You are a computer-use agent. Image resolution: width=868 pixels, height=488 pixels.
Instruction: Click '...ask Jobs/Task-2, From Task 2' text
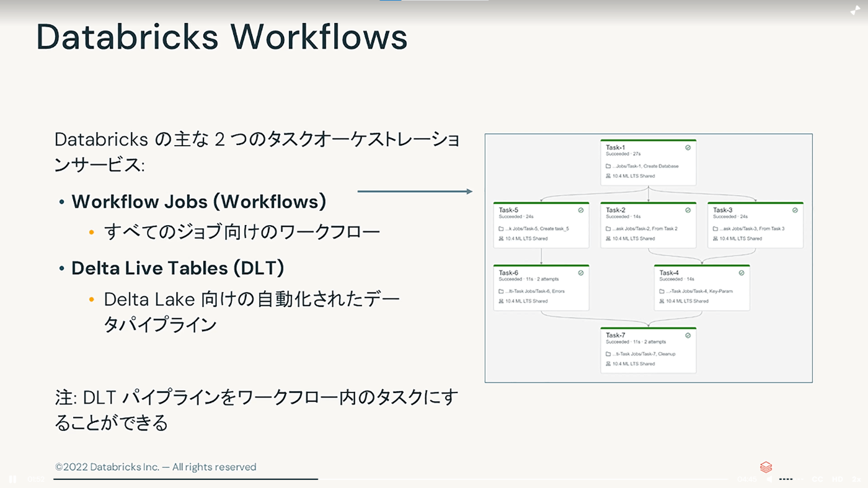pyautogui.click(x=645, y=229)
